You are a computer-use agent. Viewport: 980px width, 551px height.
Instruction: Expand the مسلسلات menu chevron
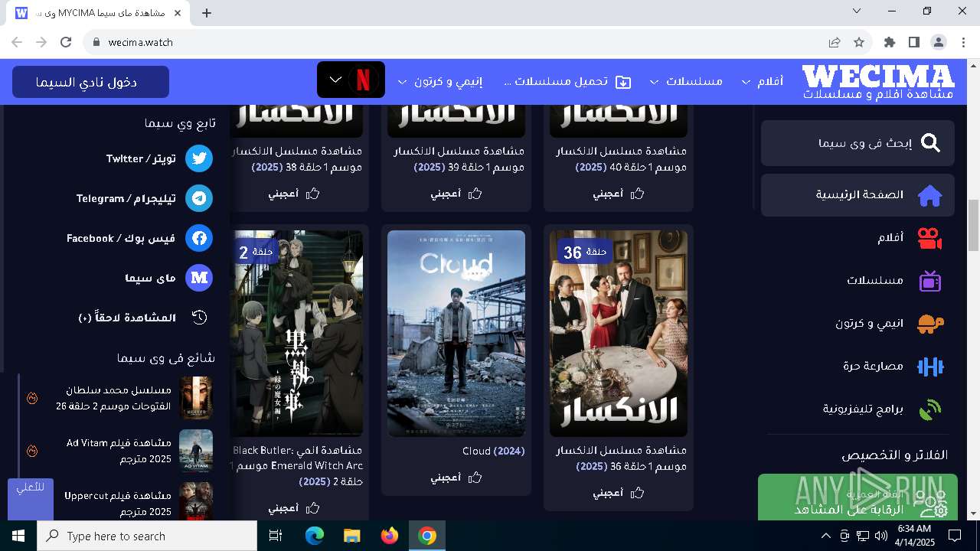pyautogui.click(x=655, y=82)
